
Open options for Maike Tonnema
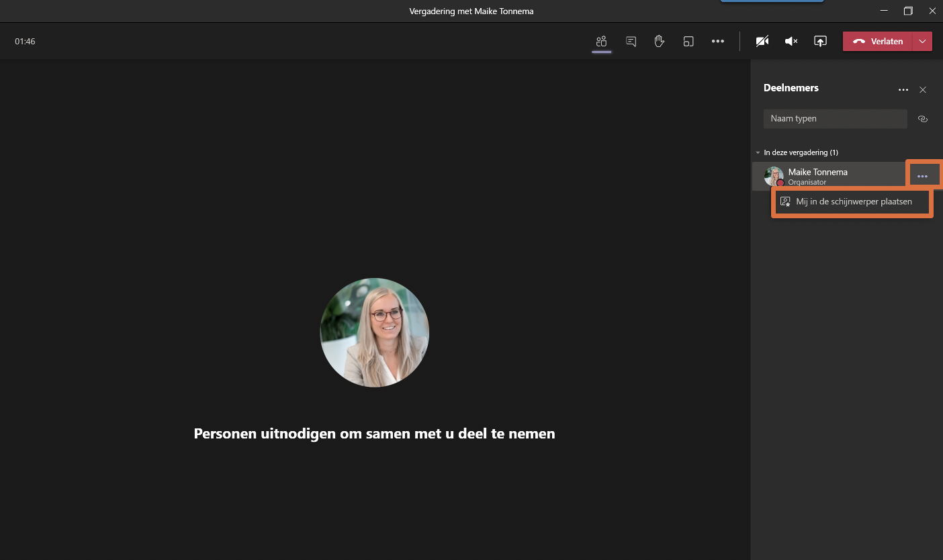click(x=923, y=176)
